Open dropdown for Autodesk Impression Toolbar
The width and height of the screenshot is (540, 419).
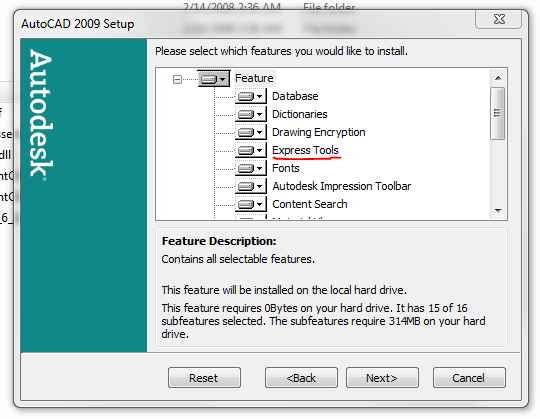[251, 186]
